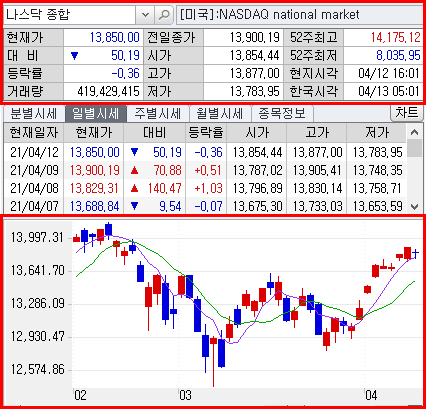The width and height of the screenshot is (426, 409).
Task: Click the blue down triangle beside 대비 50.19
Action: point(75,56)
